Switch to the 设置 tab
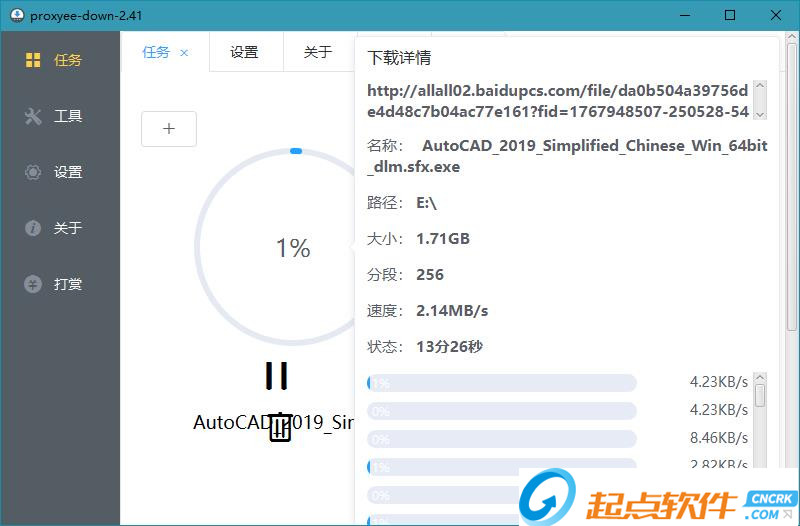 point(244,52)
